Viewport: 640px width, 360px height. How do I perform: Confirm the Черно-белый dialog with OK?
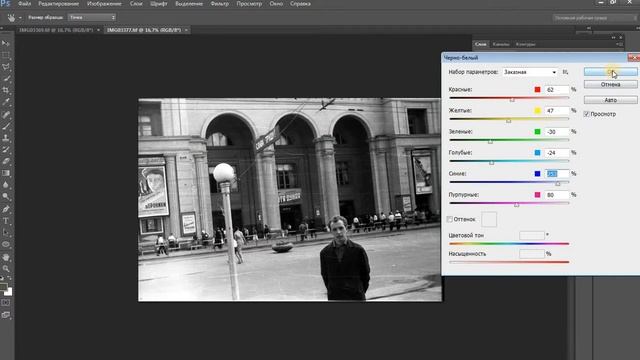coord(610,72)
